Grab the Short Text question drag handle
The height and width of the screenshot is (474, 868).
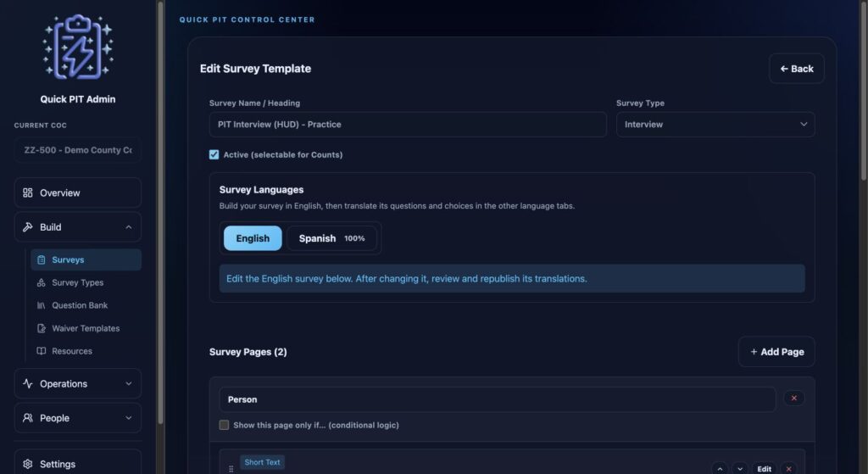[231, 468]
